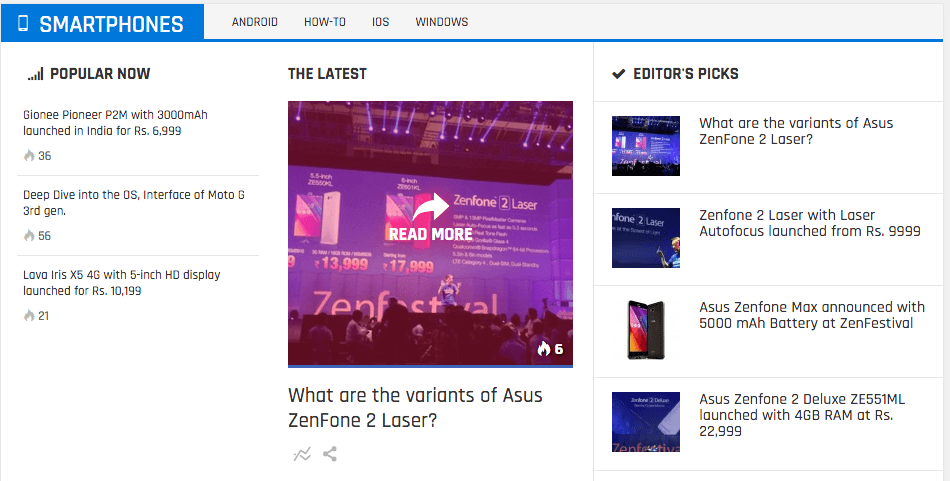Open thumbnail for Zenfone 2 Laser Autofocus article
The width and height of the screenshot is (950, 481).
pyautogui.click(x=646, y=238)
